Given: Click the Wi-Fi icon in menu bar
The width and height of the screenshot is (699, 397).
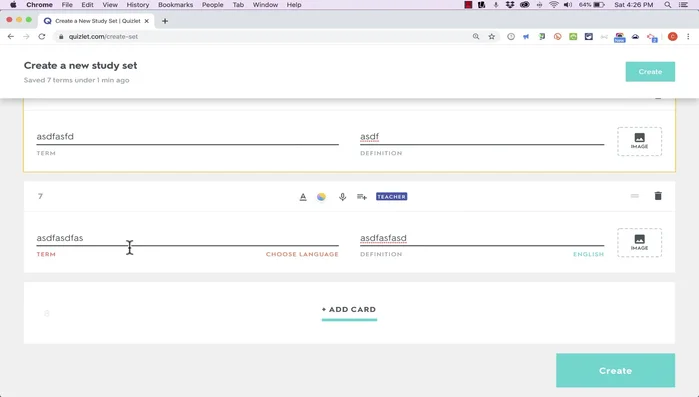Looking at the screenshot, I should tap(554, 4).
